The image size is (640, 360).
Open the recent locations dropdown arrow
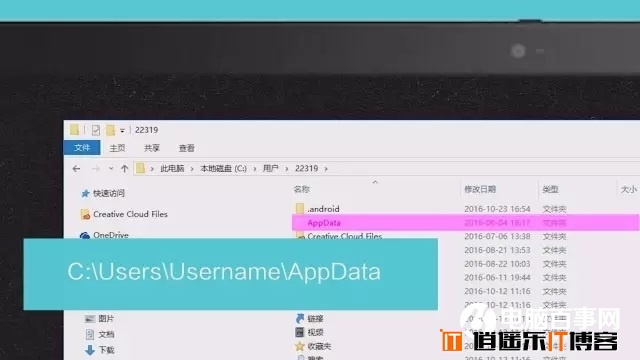point(111,169)
